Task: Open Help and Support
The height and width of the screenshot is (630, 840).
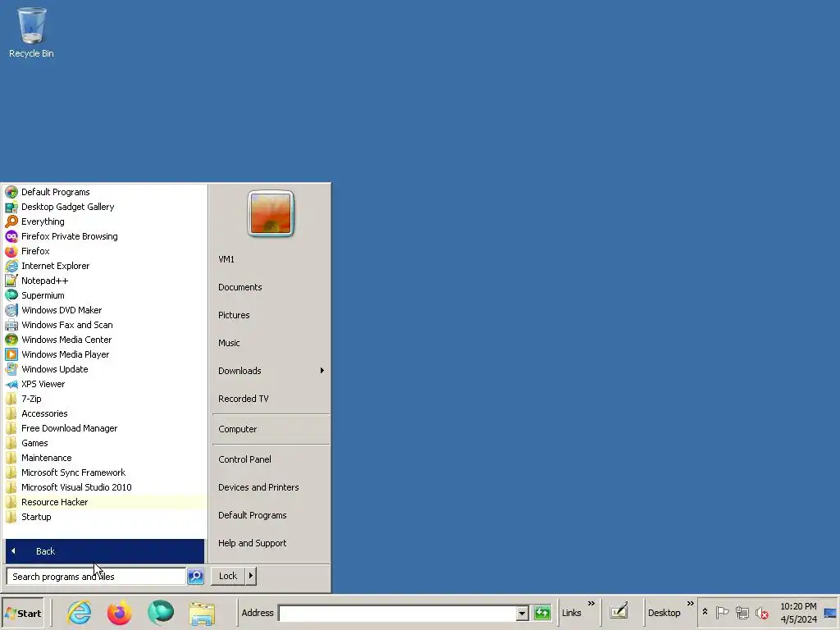Action: click(x=271, y=543)
